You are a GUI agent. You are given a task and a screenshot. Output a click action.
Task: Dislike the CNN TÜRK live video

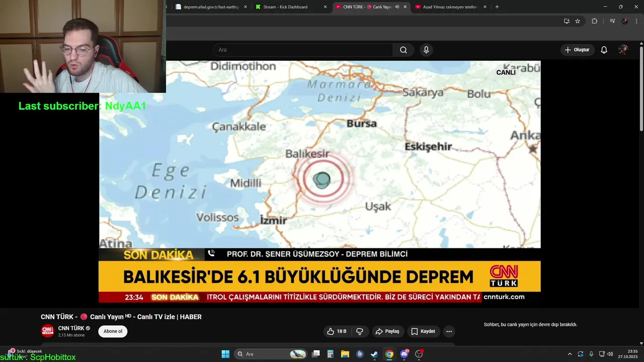(360, 331)
